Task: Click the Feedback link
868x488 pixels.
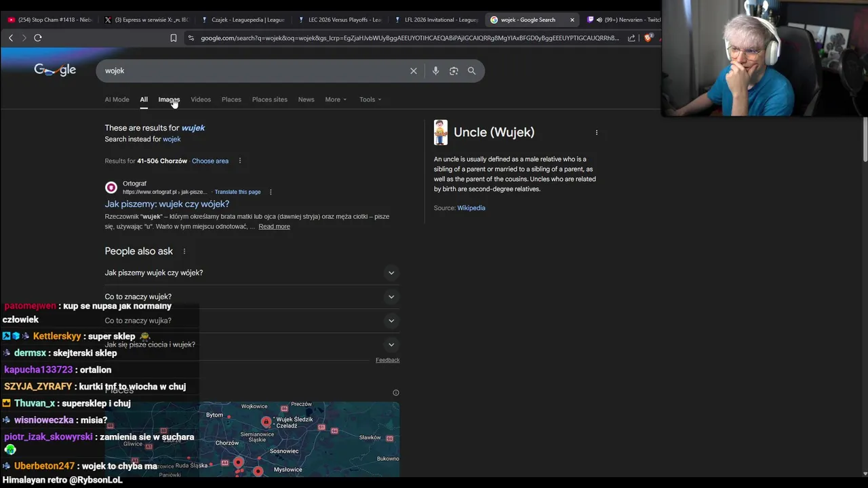Action: tap(387, 360)
